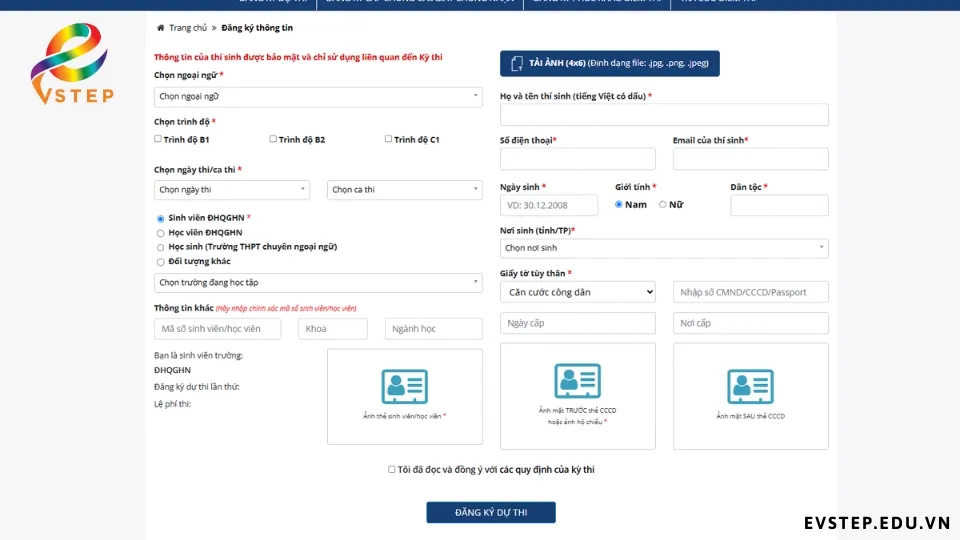Viewport: 960px width, 540px height.
Task: Open the Trang chủ breadcrumb link
Action: (x=188, y=28)
